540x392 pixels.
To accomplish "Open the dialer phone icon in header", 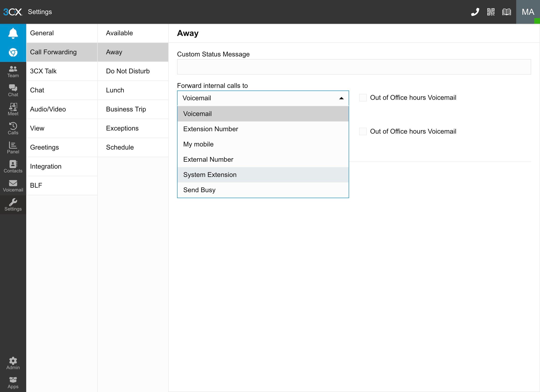I will 475,12.
